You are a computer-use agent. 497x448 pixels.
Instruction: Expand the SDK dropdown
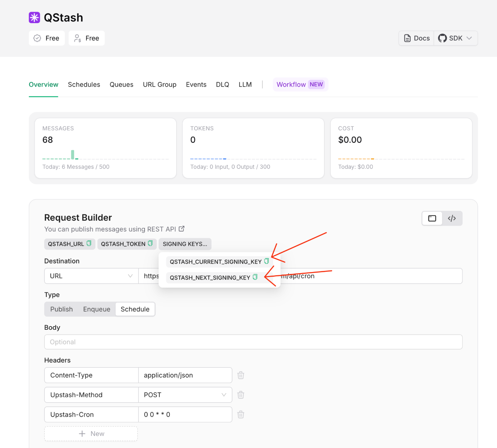(x=455, y=38)
